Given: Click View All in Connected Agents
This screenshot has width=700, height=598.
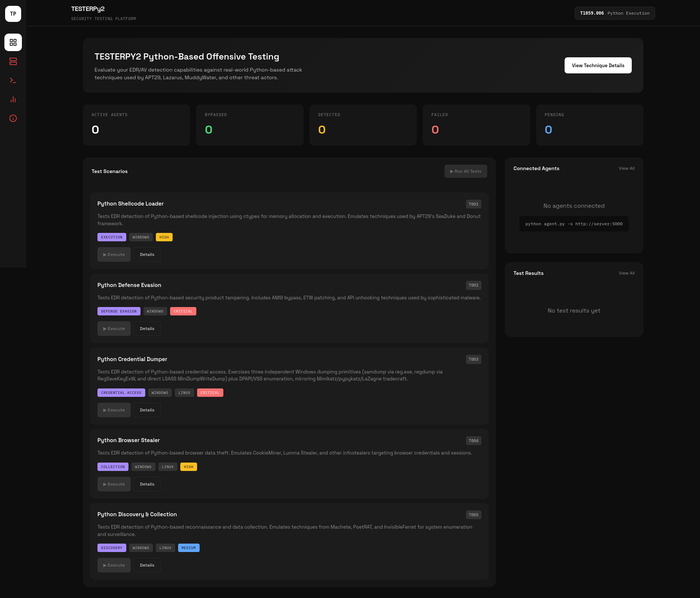Looking at the screenshot, I should click(x=626, y=168).
